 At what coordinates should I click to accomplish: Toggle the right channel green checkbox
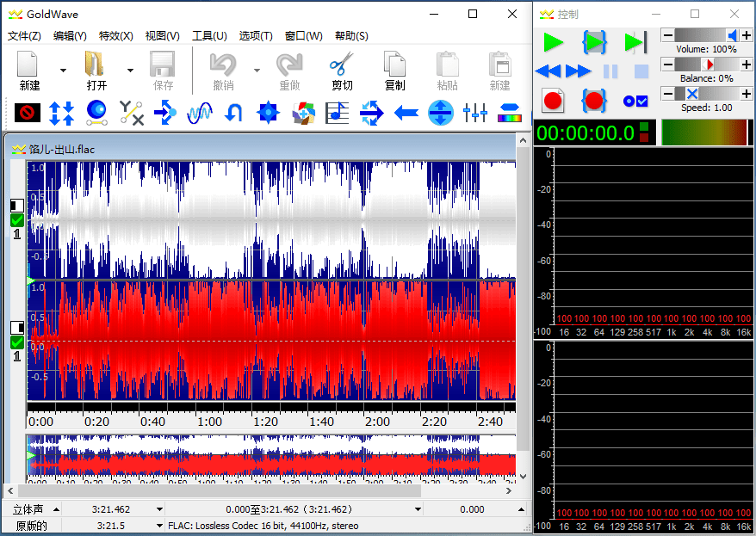[17, 342]
